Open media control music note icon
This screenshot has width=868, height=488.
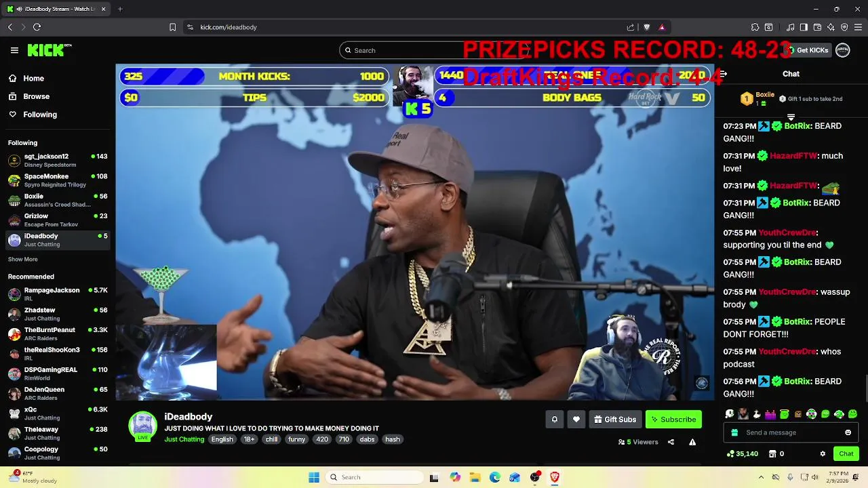coord(790,27)
